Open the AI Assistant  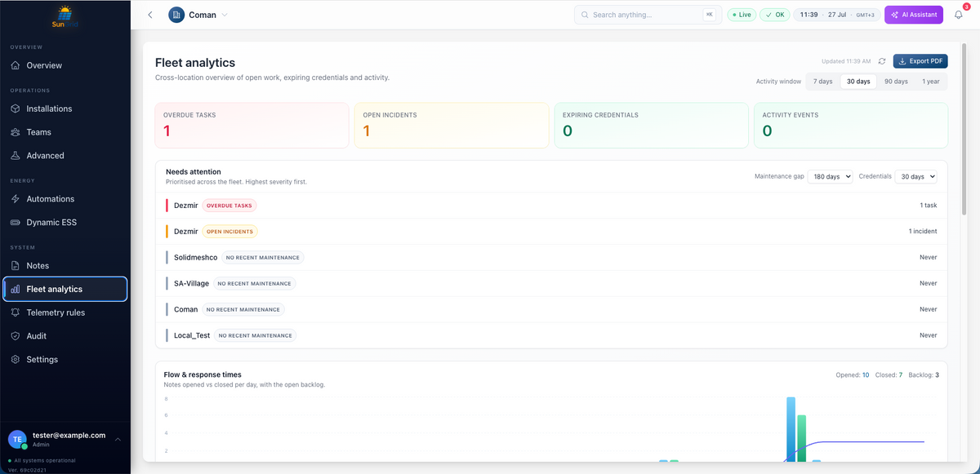click(914, 15)
